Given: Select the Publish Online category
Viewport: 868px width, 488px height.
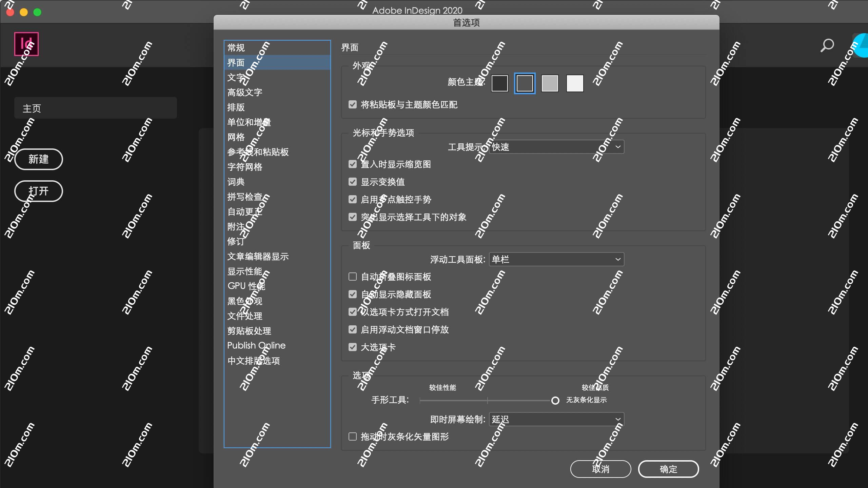Looking at the screenshot, I should click(x=256, y=345).
